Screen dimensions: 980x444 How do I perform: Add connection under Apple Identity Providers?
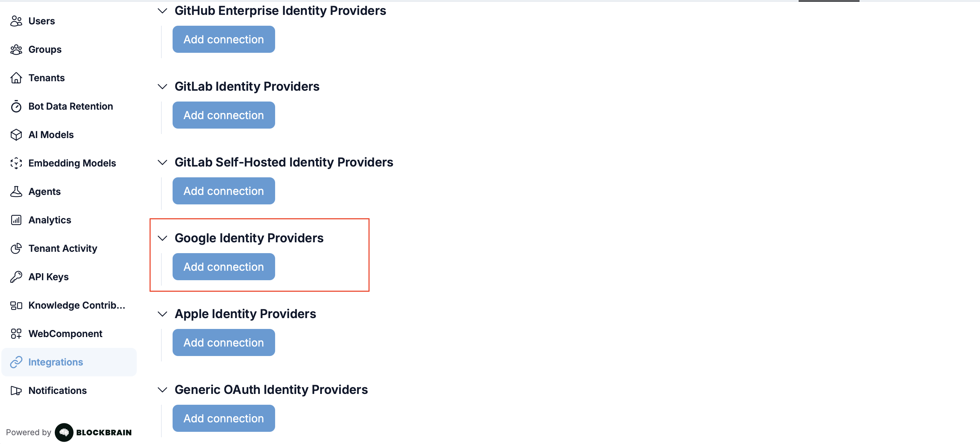click(x=224, y=342)
